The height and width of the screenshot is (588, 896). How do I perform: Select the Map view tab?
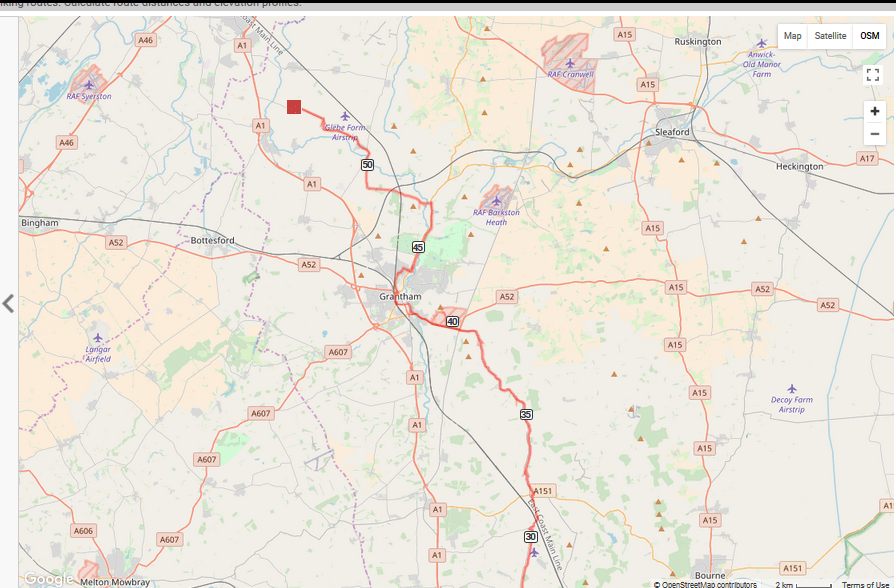click(x=792, y=36)
